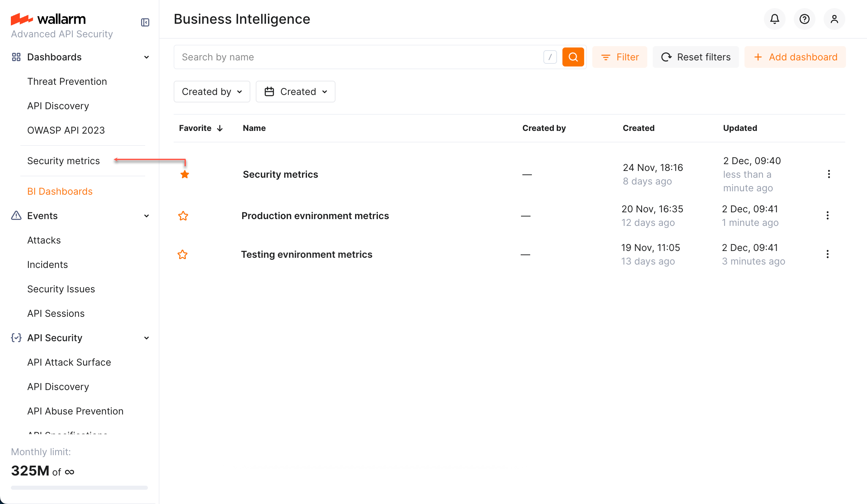Open the help icon

(x=804, y=19)
